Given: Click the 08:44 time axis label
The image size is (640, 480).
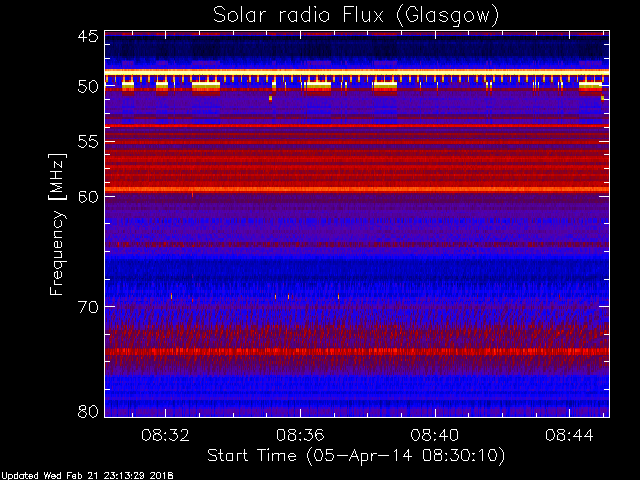Looking at the screenshot, I should (569, 435).
